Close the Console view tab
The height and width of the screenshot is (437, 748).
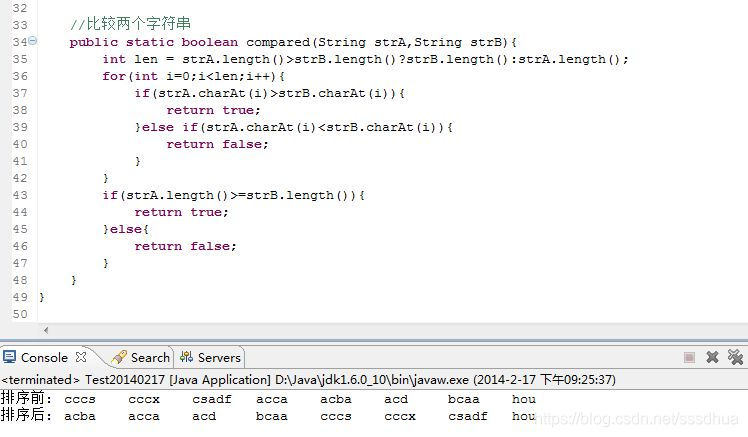coord(82,357)
